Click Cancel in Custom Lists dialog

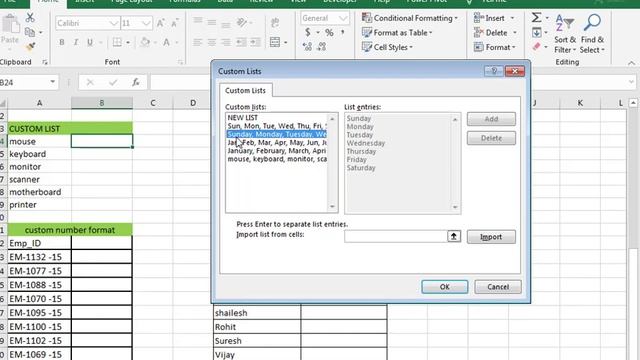click(x=498, y=287)
